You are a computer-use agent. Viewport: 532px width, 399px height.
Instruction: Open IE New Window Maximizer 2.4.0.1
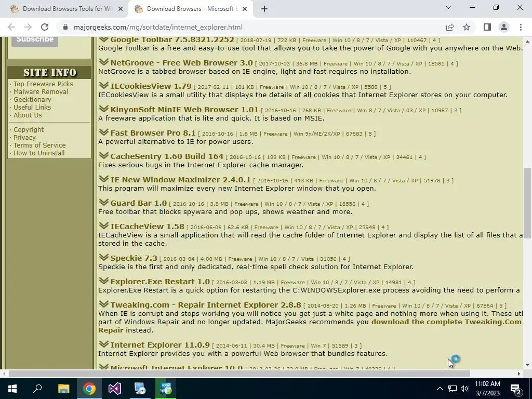pos(180,180)
